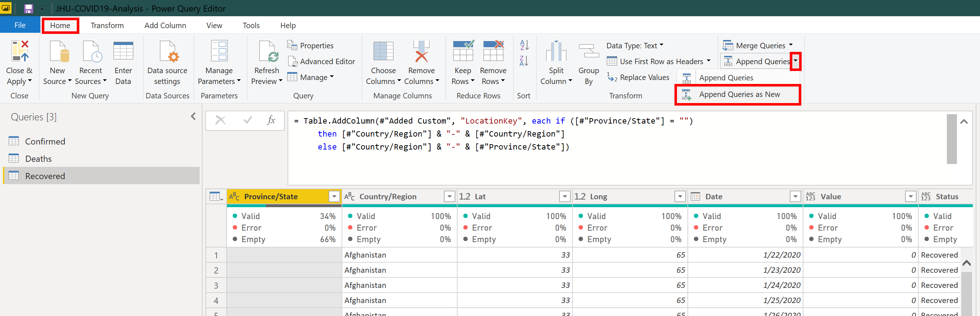Screen dimensions: 980x316
Task: Click the Manage Parameters icon
Action: pyautogui.click(x=219, y=50)
